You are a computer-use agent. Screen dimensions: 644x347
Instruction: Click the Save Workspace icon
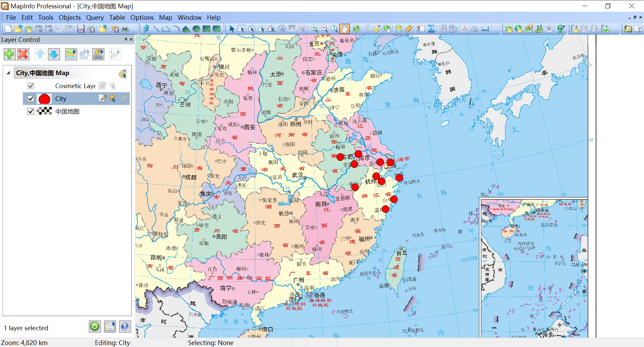pos(91,29)
